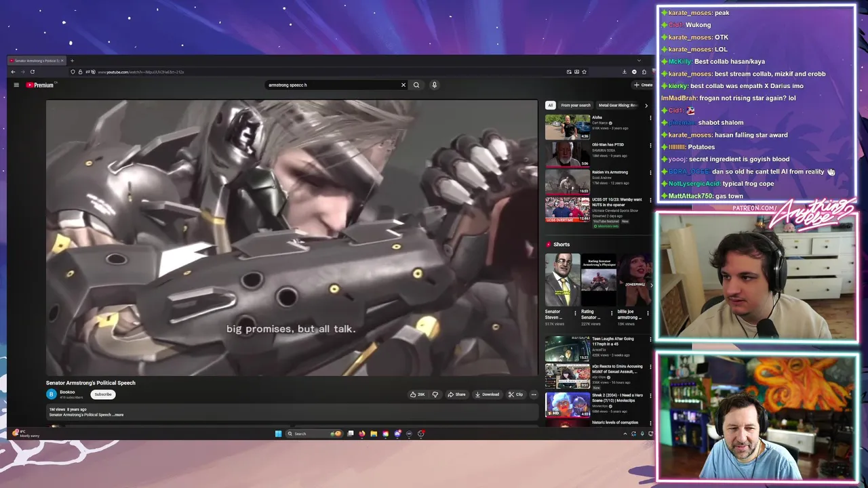Select the Metal Gear Rising chip
This screenshot has height=488, width=868.
(618, 105)
